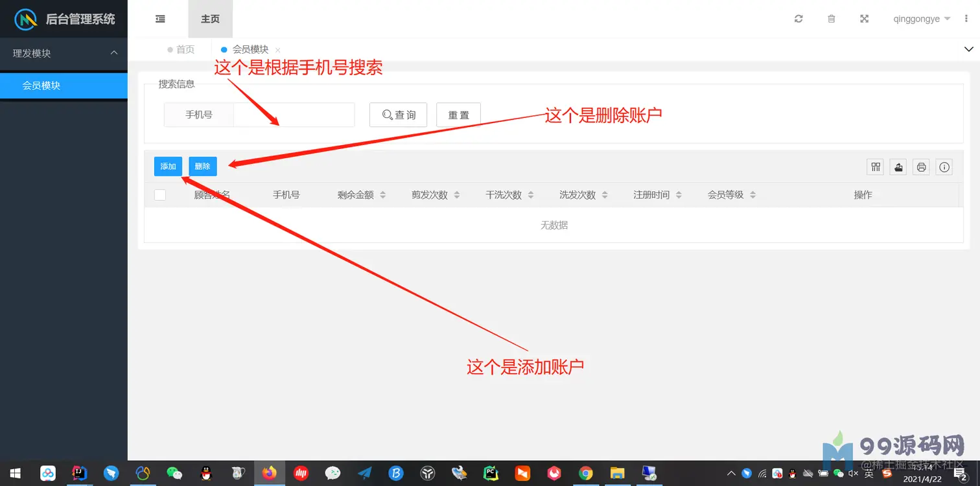Viewport: 980px width, 486px height.
Task: Click the volume icon in system tray
Action: click(x=853, y=474)
